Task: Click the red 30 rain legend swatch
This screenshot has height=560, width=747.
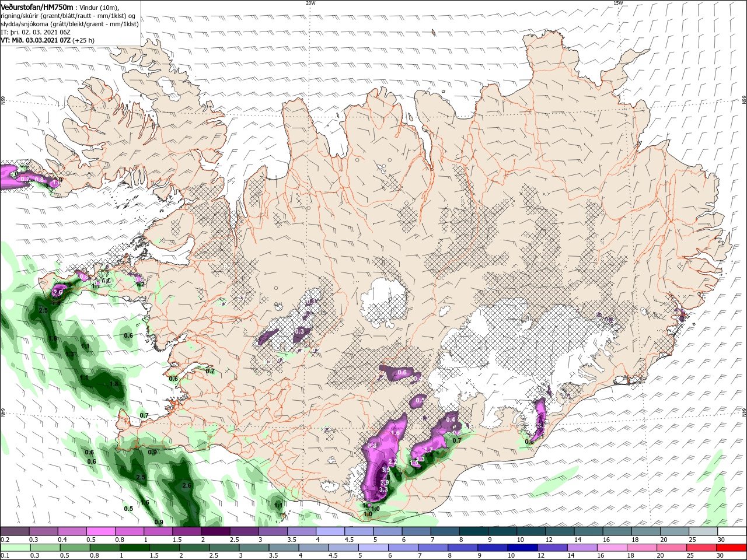Action: pos(731,548)
